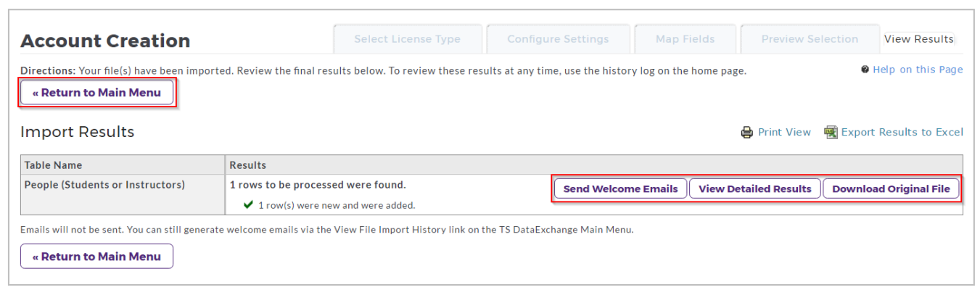
Task: Open the Print View link
Action: [784, 133]
